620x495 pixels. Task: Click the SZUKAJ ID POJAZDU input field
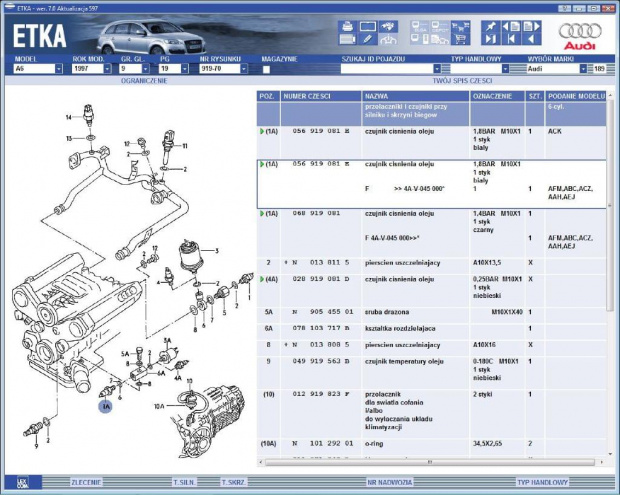(387, 69)
